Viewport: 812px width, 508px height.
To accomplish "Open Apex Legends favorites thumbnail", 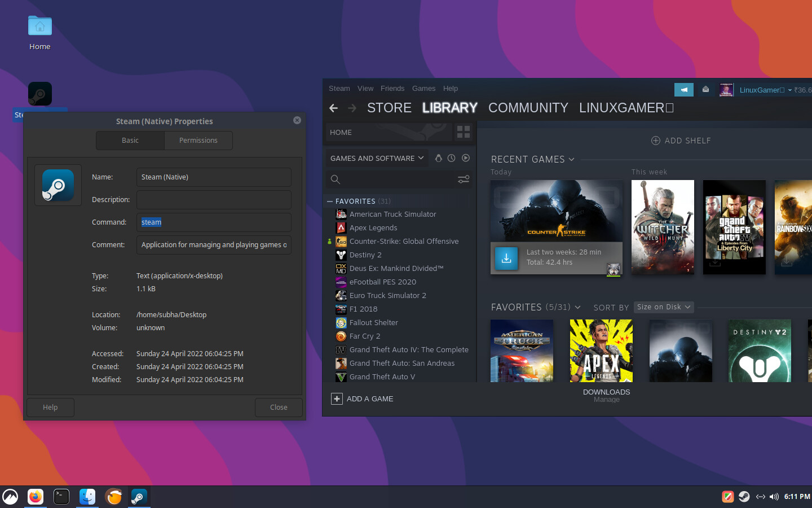I will 601,351.
